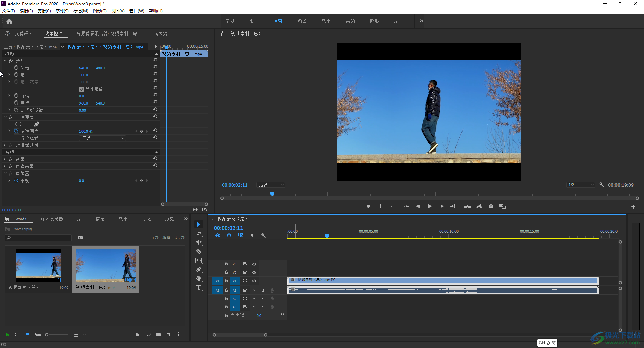Select the Slip tool
The image size is (644, 348).
coord(199,260)
